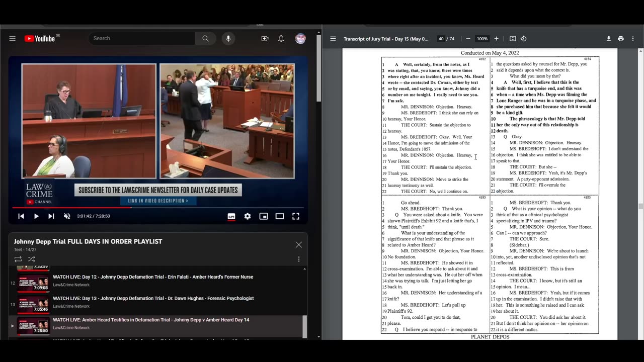Open the YouTube guide hamburger menu
Screen dimensions: 644x362
(13, 39)
